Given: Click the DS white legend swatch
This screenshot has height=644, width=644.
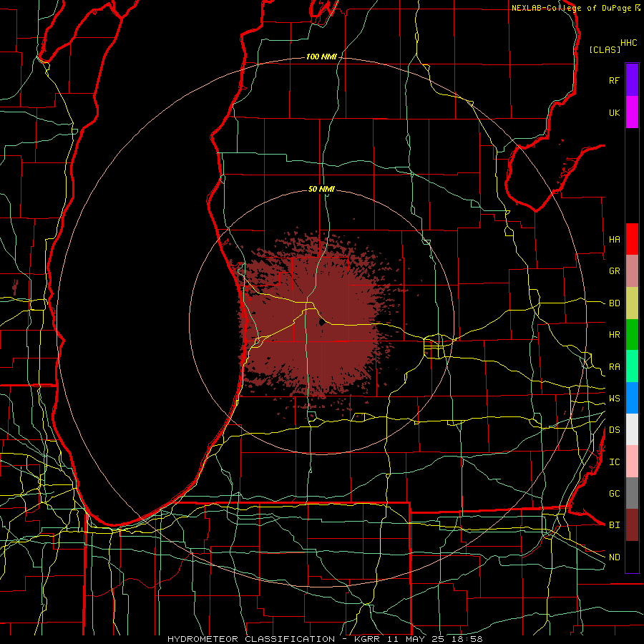Looking at the screenshot, I should pos(632,429).
